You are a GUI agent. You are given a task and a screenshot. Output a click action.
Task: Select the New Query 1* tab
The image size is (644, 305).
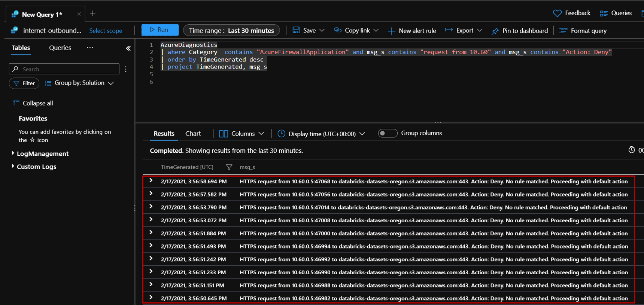[x=42, y=15]
